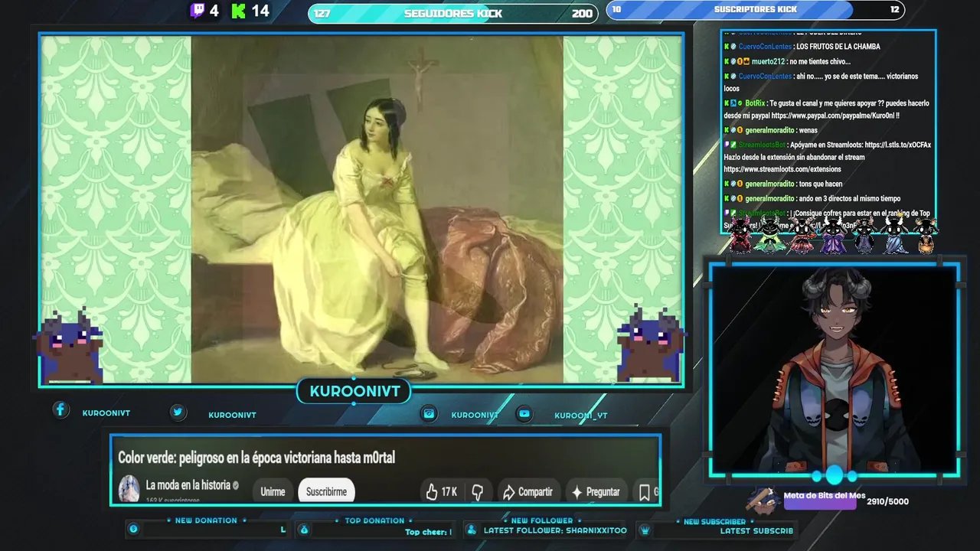
Task: Click the 'Top cheer' text field
Action: (x=429, y=532)
